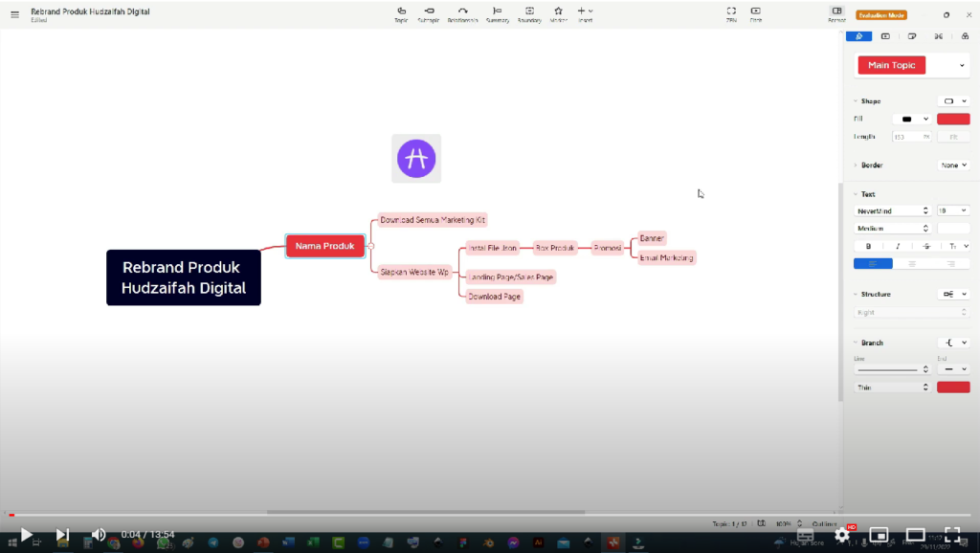Image resolution: width=980 pixels, height=553 pixels.
Task: Click the Topic tool in toolbar
Action: (x=401, y=11)
